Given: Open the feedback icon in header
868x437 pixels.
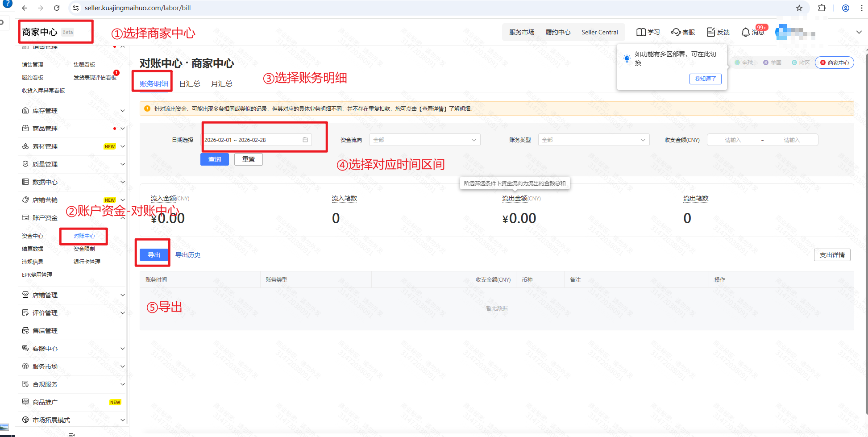Looking at the screenshot, I should [x=711, y=32].
